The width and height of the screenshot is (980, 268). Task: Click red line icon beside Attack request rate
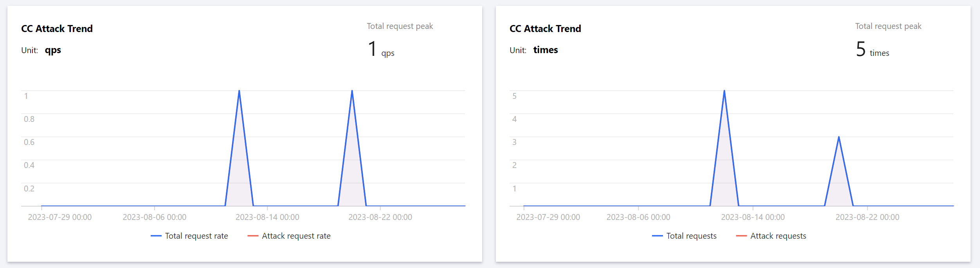tap(253, 236)
